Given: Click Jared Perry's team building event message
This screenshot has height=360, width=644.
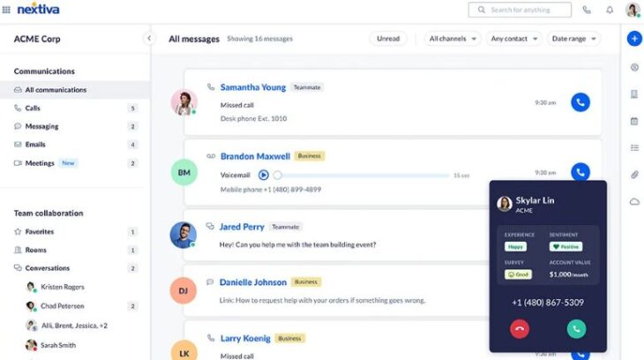Looking at the screenshot, I should click(x=297, y=244).
